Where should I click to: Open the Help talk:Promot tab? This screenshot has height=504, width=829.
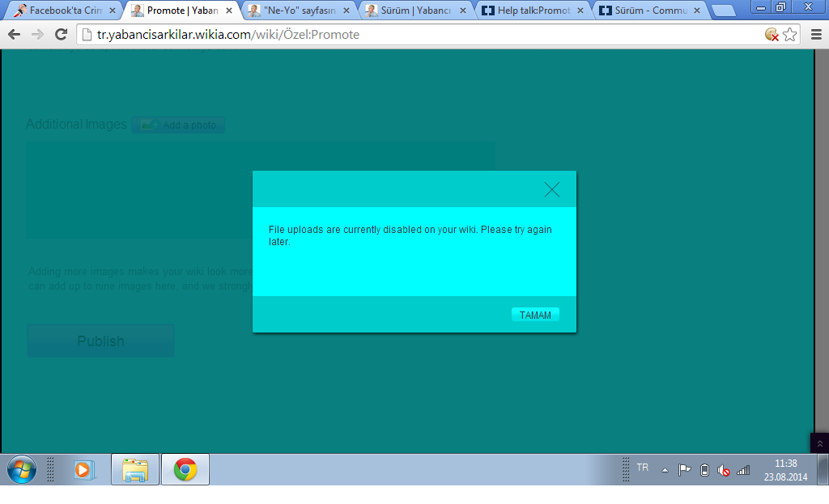(x=533, y=10)
